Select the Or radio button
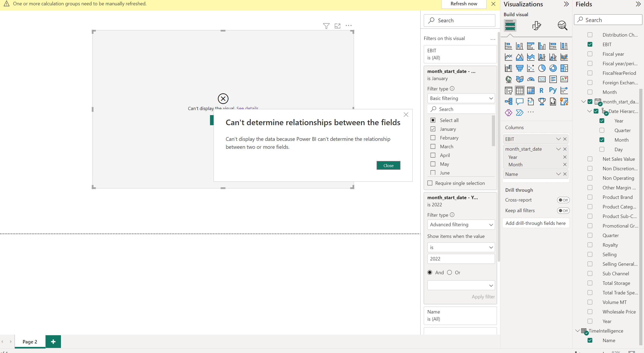Viewport: 644px width, 353px height. [x=449, y=272]
